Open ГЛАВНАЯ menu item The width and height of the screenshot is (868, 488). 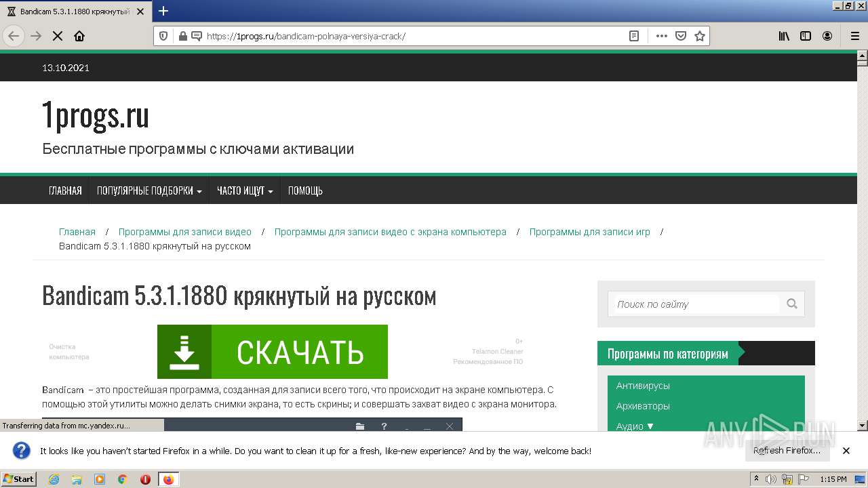pyautogui.click(x=65, y=190)
